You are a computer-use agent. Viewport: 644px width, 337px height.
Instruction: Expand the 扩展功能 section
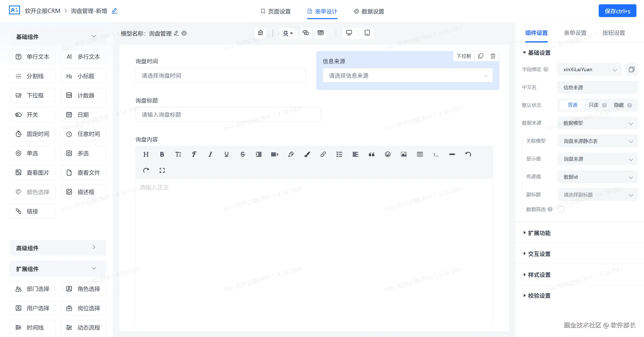(x=539, y=233)
